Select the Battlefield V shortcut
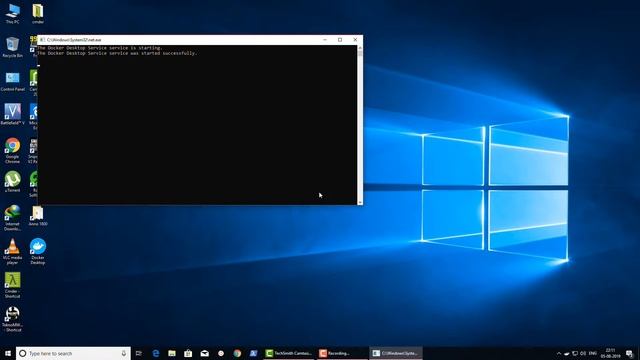Image resolution: width=640 pixels, height=360 pixels. [12, 114]
